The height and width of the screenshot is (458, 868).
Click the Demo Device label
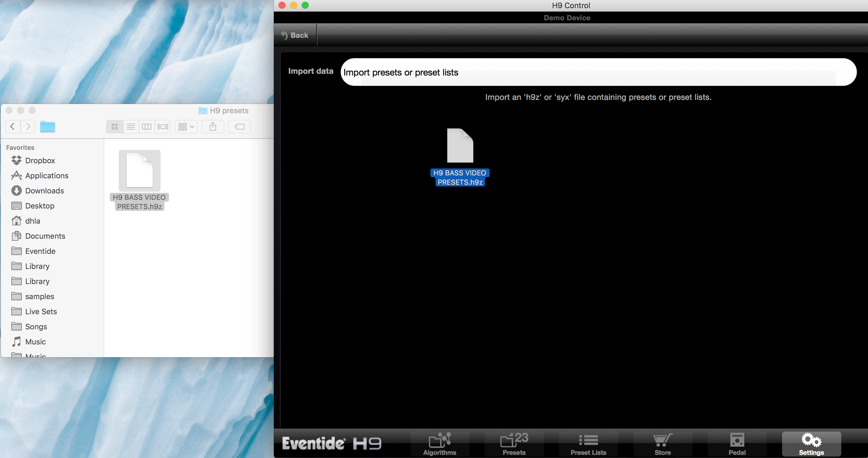[567, 18]
